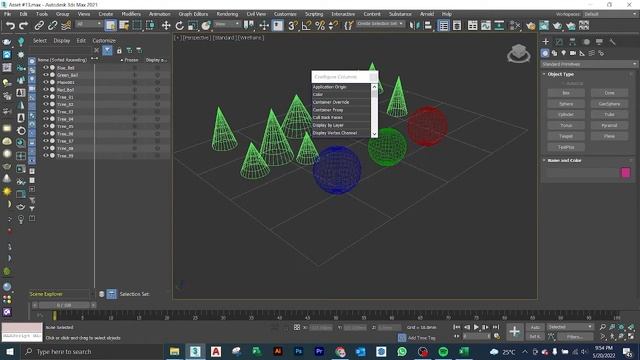The image size is (640, 360).
Task: Play the animation in time controls
Action: coord(476,327)
